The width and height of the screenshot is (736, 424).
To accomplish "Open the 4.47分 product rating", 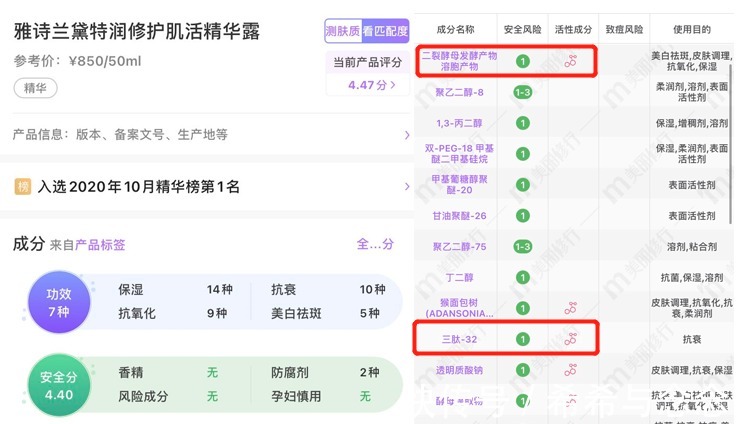I will [x=372, y=85].
